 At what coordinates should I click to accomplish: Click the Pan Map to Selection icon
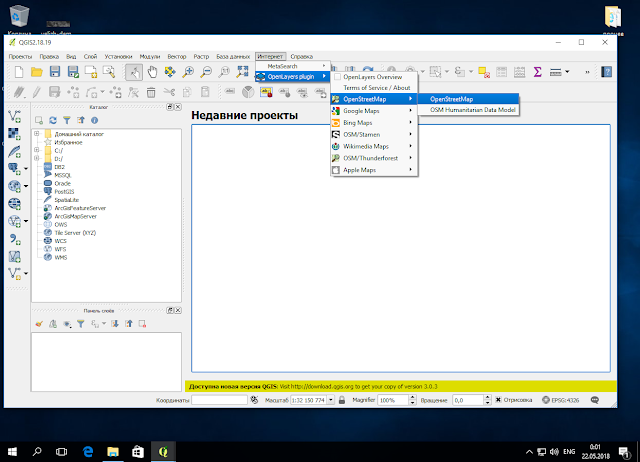click(170, 72)
